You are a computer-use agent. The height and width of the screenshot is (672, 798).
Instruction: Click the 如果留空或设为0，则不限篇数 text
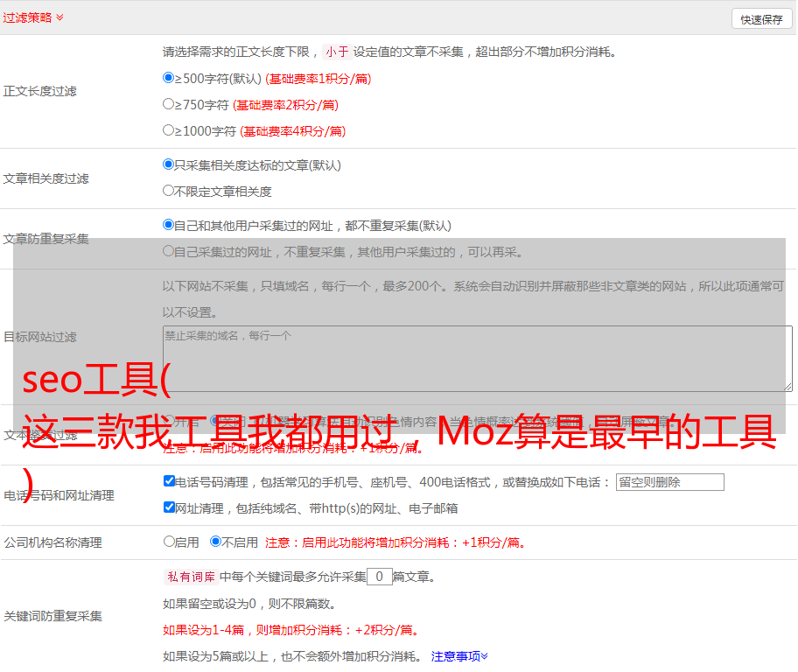(x=249, y=604)
